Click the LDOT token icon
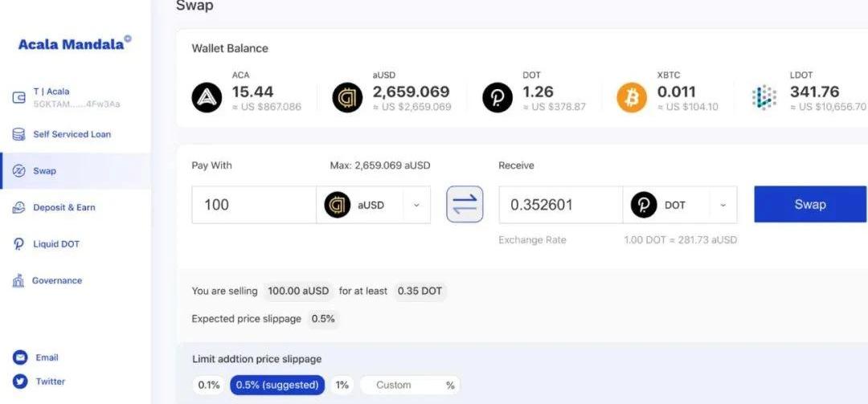 [x=764, y=98]
